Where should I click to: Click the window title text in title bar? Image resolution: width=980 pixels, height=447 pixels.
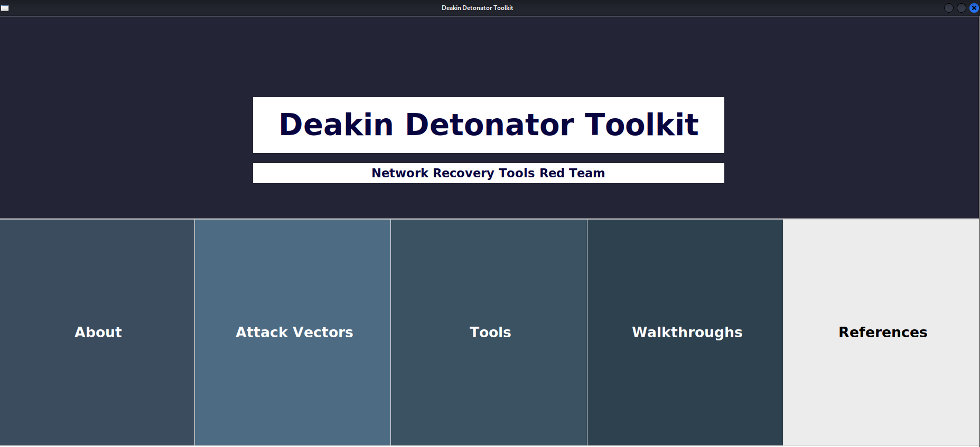pos(478,8)
